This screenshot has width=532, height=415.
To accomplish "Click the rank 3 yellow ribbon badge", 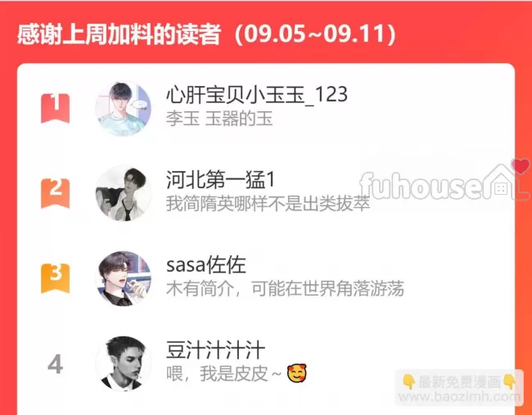I will [x=56, y=278].
